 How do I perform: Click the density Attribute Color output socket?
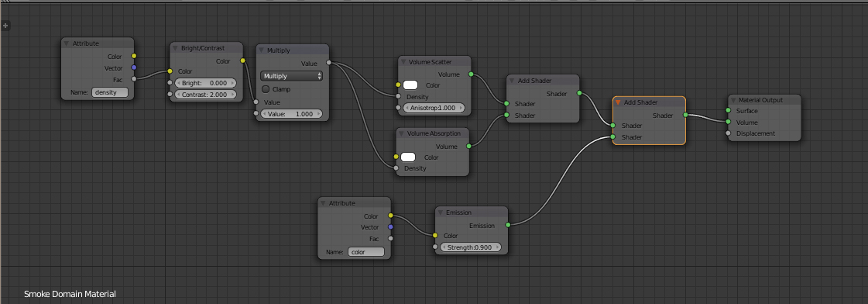click(133, 56)
